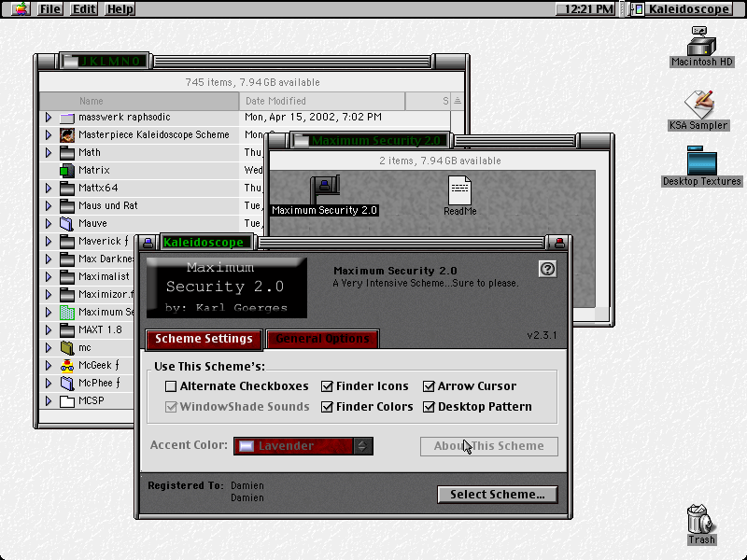The width and height of the screenshot is (747, 560).
Task: Expand the Math folder disclosure triangle
Action: pyautogui.click(x=49, y=153)
